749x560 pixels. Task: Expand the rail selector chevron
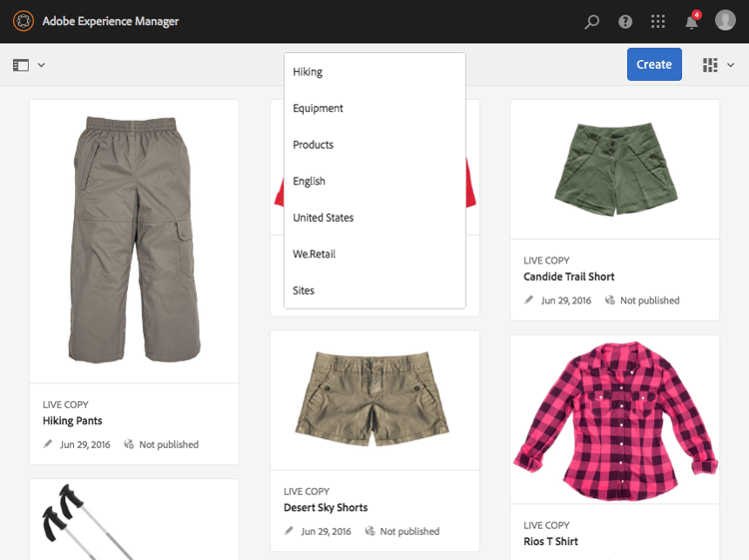pos(42,65)
